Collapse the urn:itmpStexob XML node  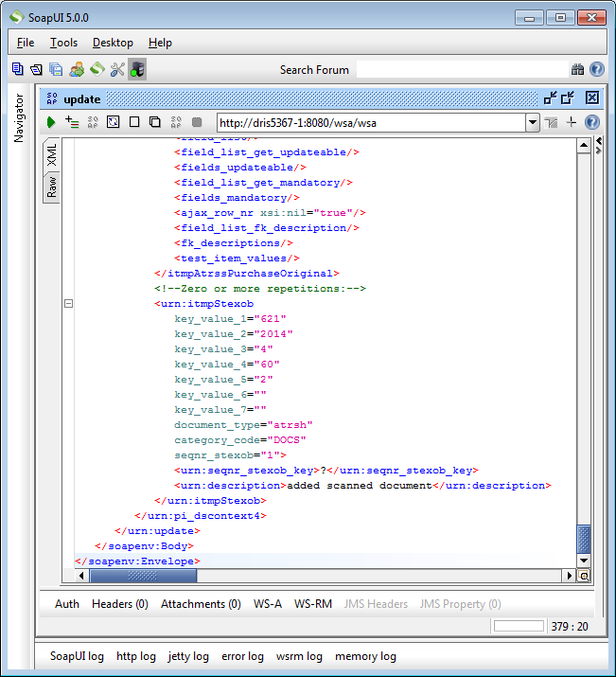[x=68, y=304]
